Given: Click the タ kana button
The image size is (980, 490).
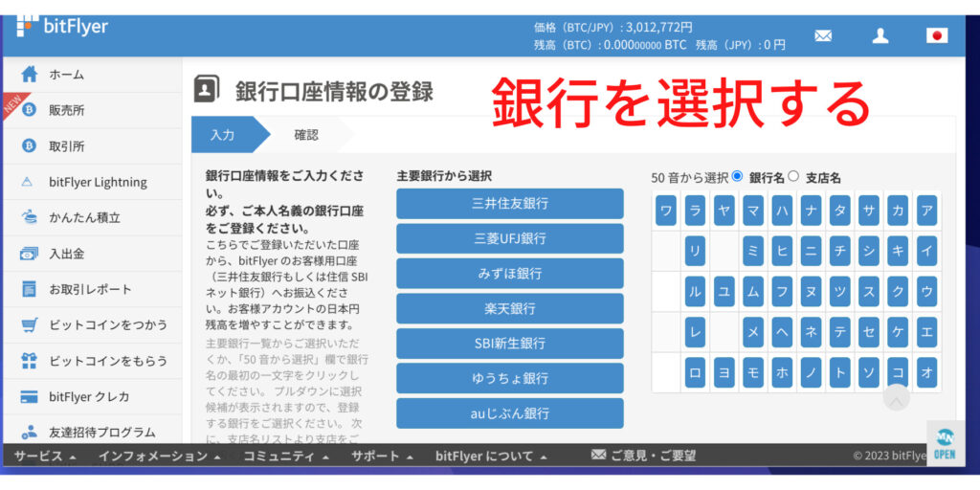Looking at the screenshot, I should pyautogui.click(x=839, y=211).
